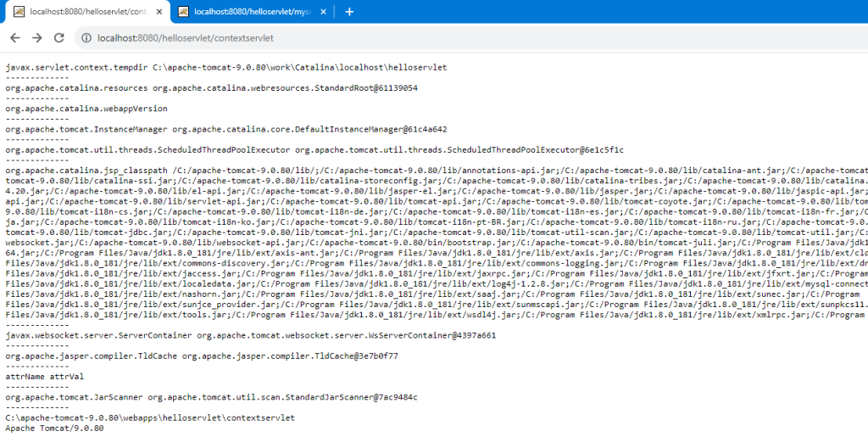Click the ScheduledThreadPoolExecutor line
The height and width of the screenshot is (448, 868).
[x=315, y=149]
